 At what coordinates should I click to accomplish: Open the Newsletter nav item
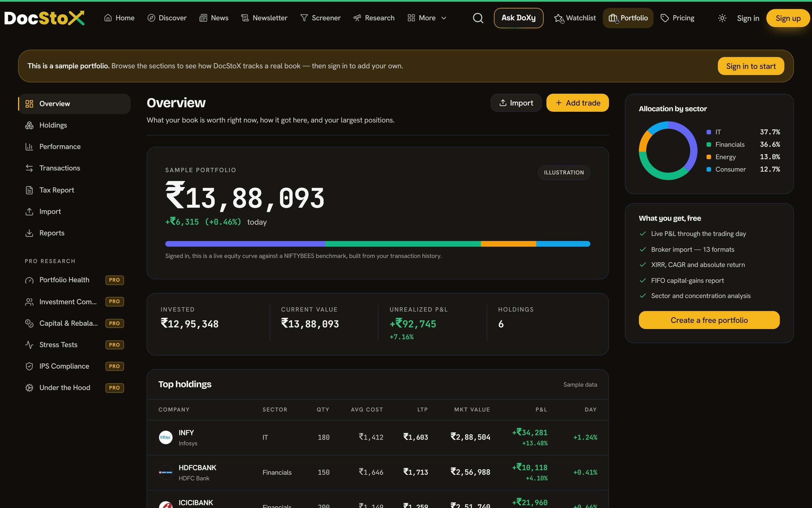[264, 18]
